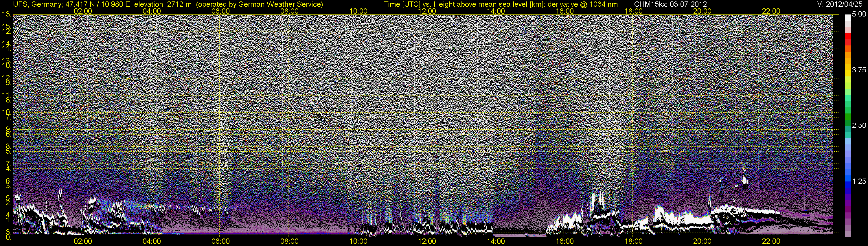Click the 10:00 label on the bottom time axis
This screenshot has width=868, height=246.
358,242
